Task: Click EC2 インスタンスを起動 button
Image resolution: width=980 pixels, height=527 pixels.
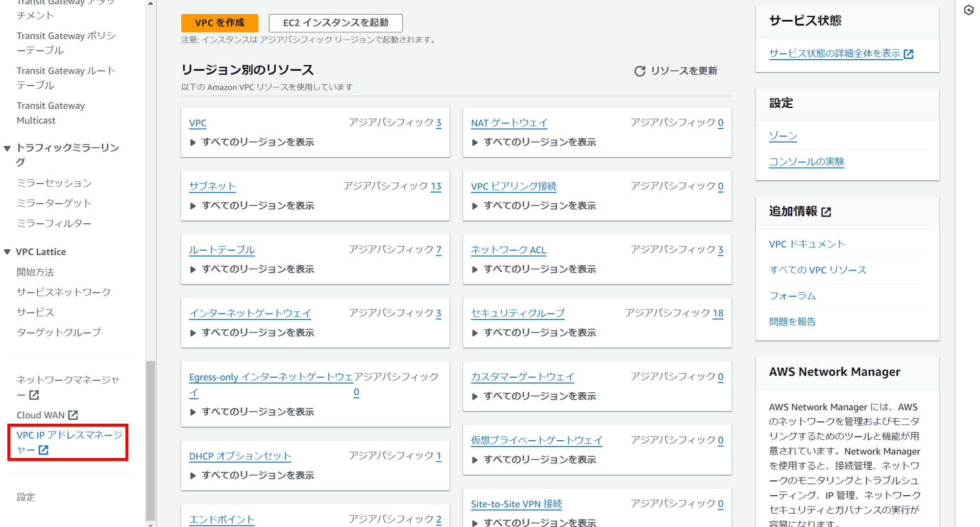Action: click(336, 23)
